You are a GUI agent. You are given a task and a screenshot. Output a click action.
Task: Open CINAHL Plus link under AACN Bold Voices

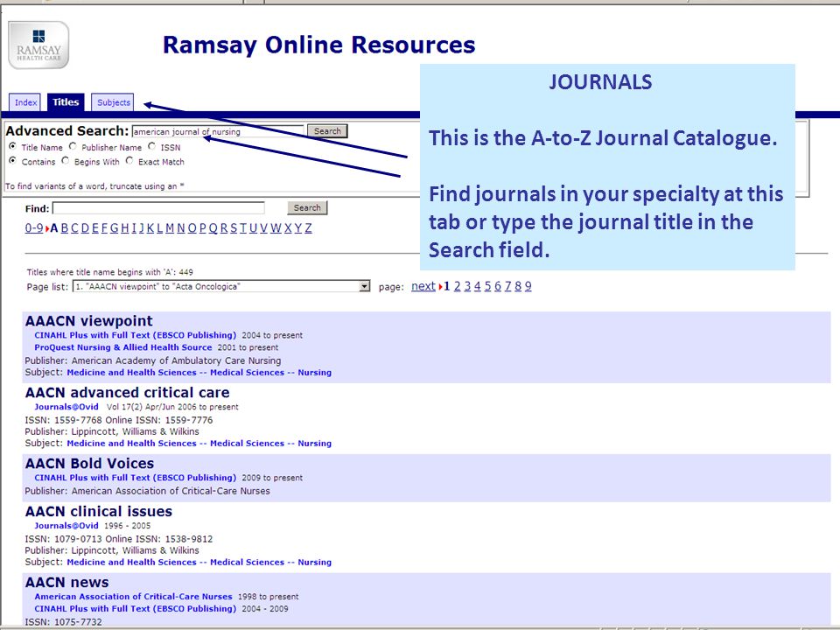(x=135, y=478)
